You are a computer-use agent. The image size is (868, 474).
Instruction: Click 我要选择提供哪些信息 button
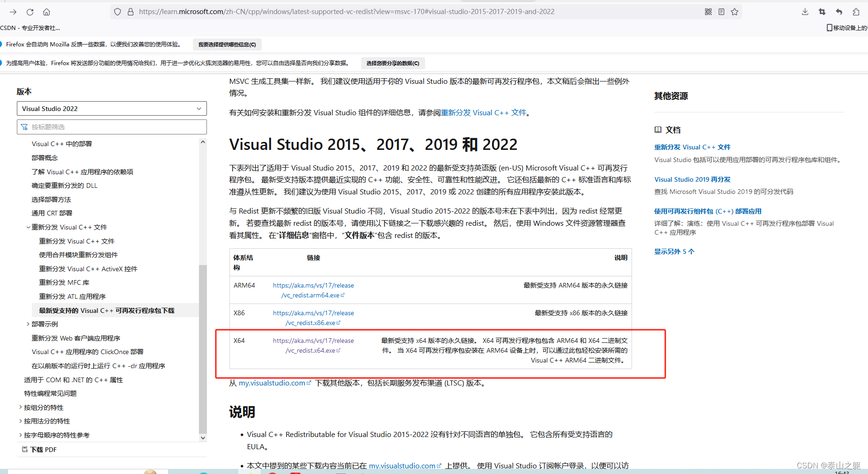227,44
